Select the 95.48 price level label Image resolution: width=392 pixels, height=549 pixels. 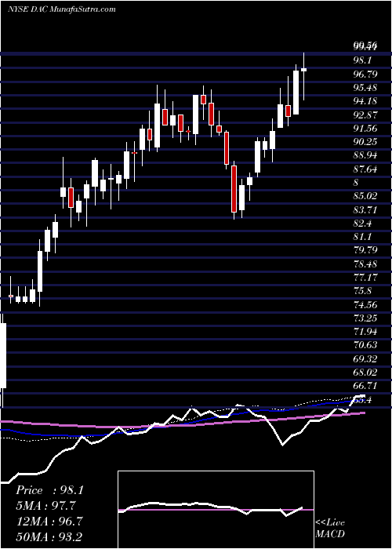click(x=365, y=88)
